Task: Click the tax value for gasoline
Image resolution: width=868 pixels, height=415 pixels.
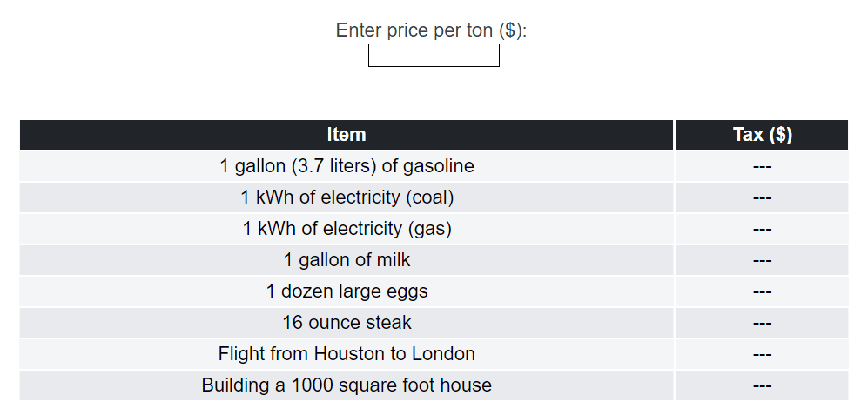Action: pyautogui.click(x=762, y=166)
